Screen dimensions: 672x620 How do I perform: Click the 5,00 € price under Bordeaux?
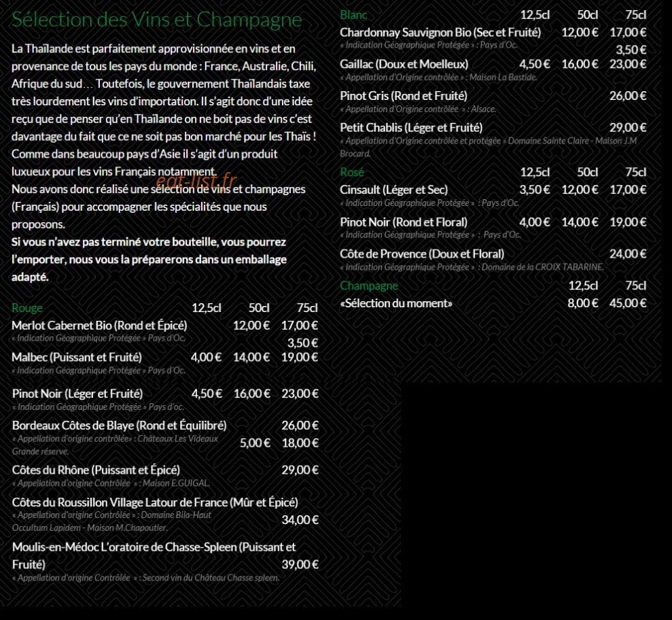[255, 443]
